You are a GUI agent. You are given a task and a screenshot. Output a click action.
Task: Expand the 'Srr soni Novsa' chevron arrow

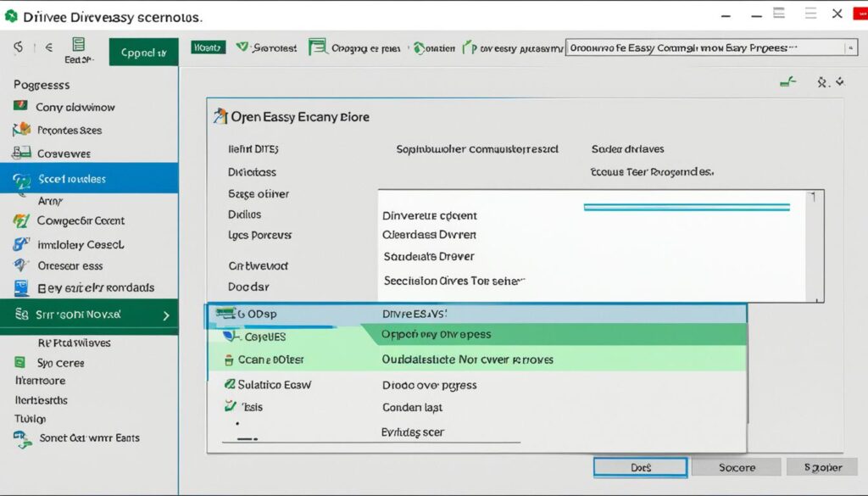coord(166,315)
